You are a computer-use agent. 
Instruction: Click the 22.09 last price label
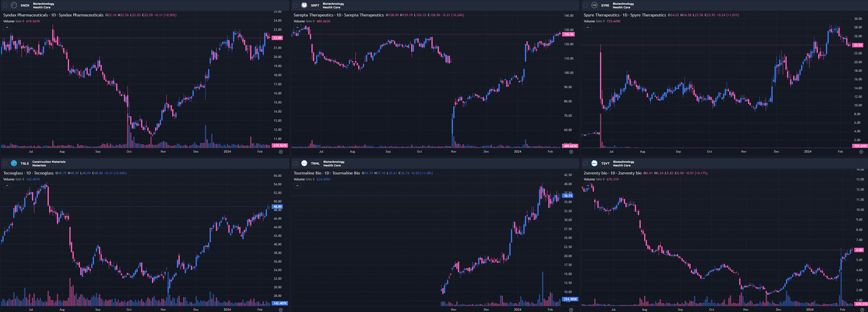click(277, 38)
